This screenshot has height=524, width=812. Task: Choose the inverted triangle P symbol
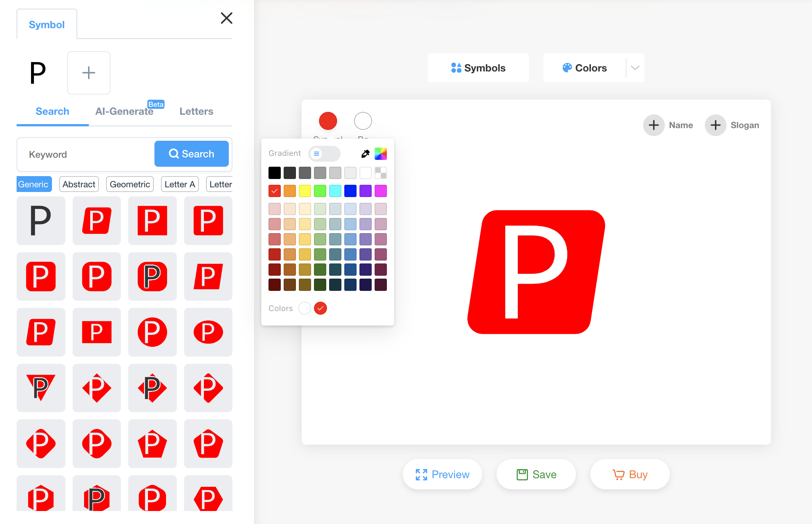(x=41, y=388)
